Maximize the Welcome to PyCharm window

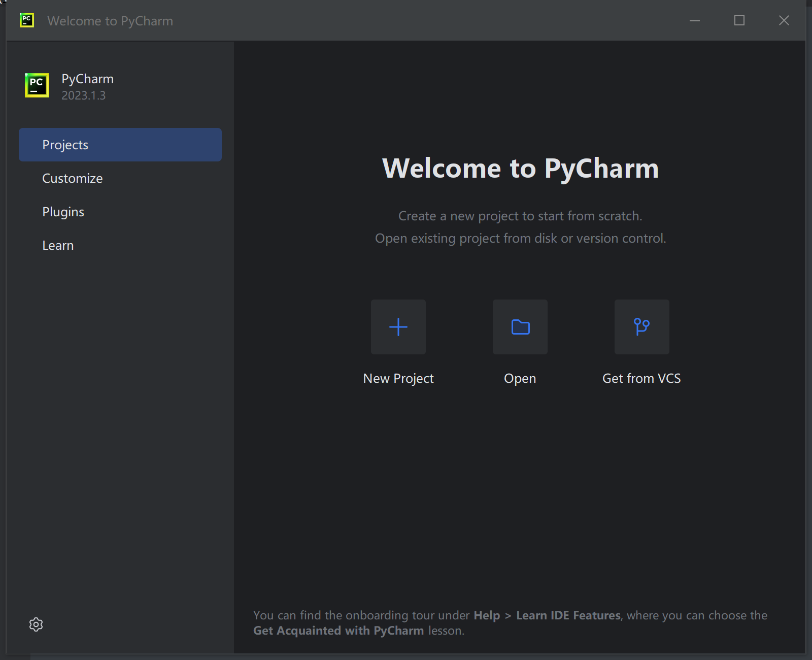click(739, 20)
